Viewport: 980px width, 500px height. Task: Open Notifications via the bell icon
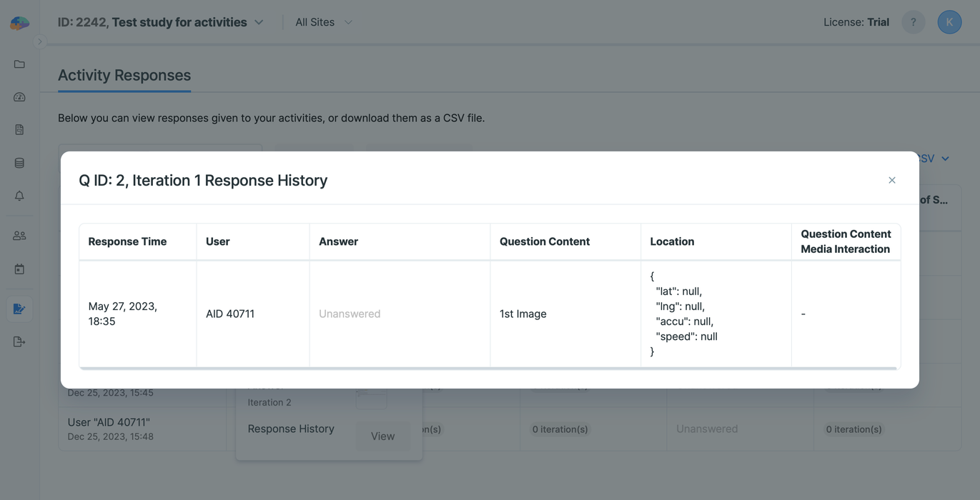(x=19, y=195)
